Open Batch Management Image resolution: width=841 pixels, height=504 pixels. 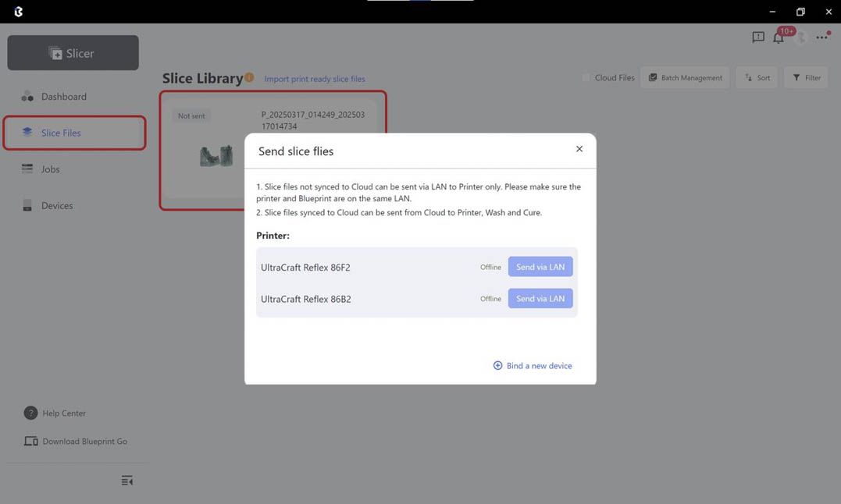click(x=685, y=78)
